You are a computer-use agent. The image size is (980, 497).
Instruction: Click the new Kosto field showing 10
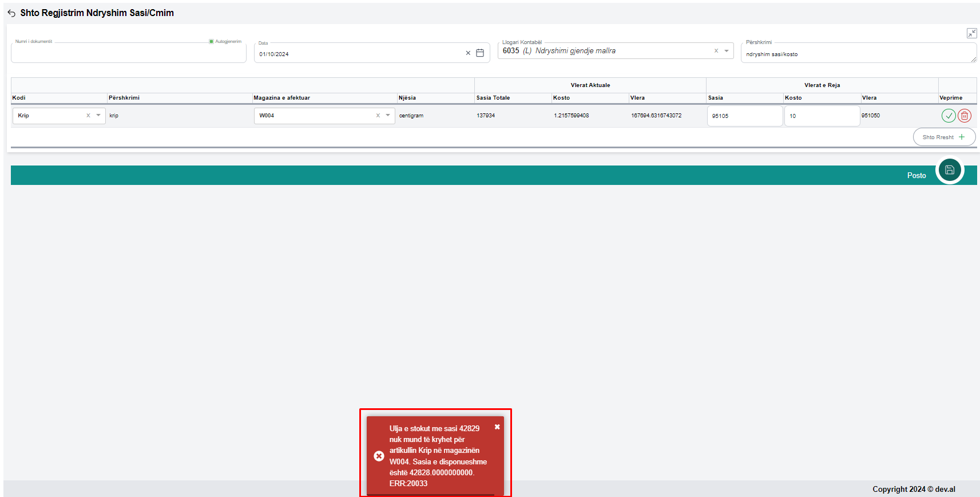pyautogui.click(x=821, y=116)
